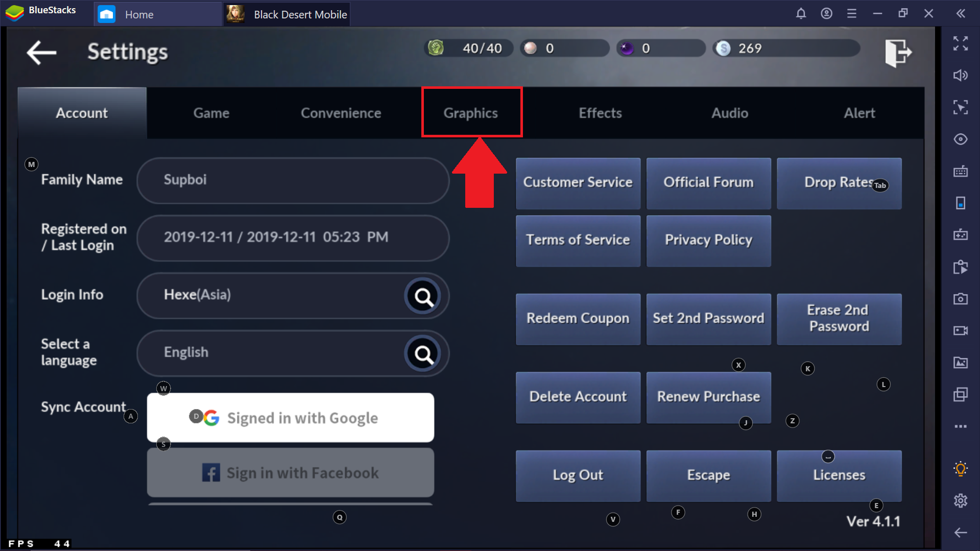Click the volume speaker icon
The width and height of the screenshot is (980, 551).
pos(961,76)
